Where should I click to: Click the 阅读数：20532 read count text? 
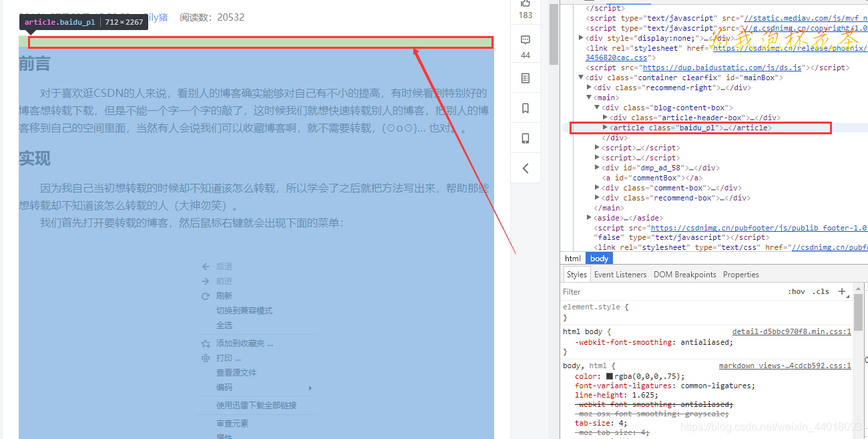[212, 17]
